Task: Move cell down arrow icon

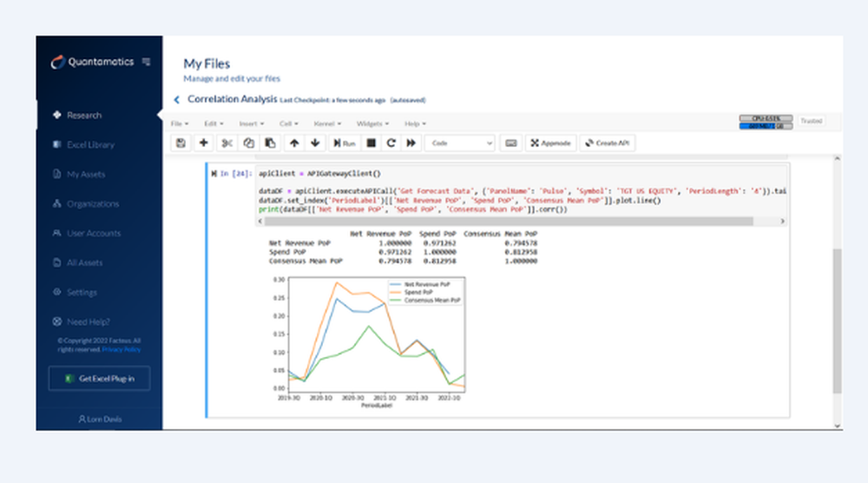Action: pos(316,143)
